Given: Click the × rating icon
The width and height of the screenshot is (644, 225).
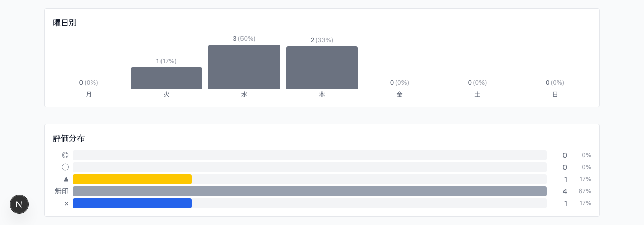Looking at the screenshot, I should coord(66,203).
